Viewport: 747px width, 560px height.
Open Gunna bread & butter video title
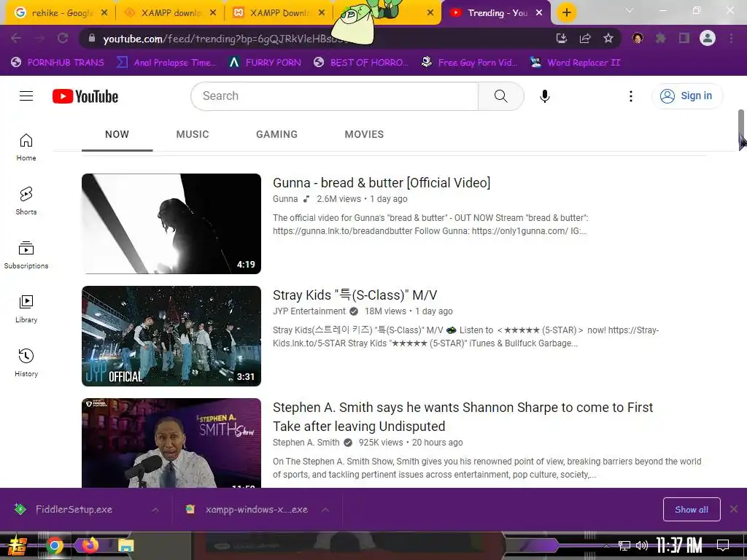click(382, 183)
